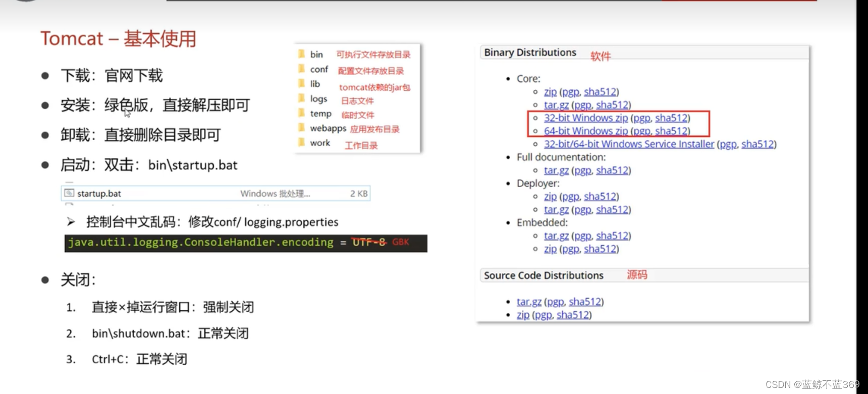Open the pgp link beside Core tar.gz
Image resolution: width=868 pixels, height=394 pixels.
tap(583, 105)
